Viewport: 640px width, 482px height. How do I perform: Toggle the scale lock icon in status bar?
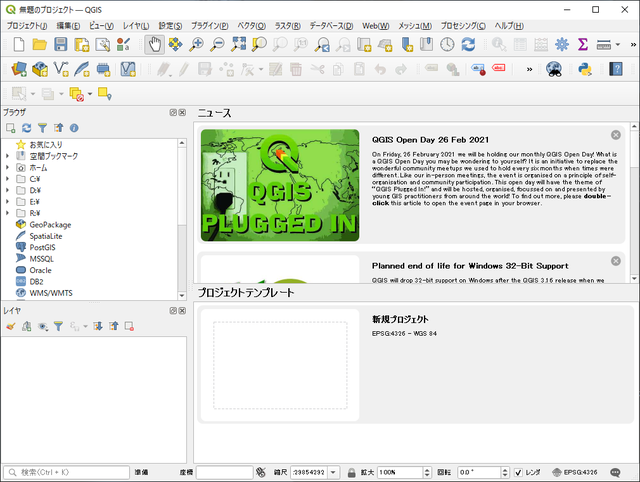[352, 472]
